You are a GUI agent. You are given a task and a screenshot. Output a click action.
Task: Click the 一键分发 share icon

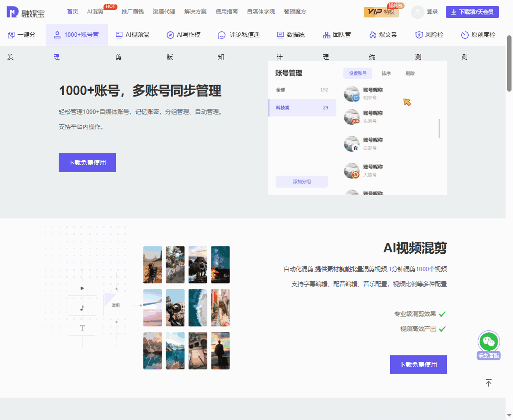point(11,35)
